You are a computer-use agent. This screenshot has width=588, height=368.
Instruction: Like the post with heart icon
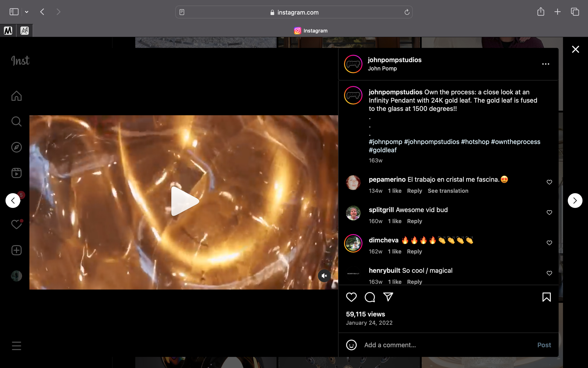click(351, 297)
